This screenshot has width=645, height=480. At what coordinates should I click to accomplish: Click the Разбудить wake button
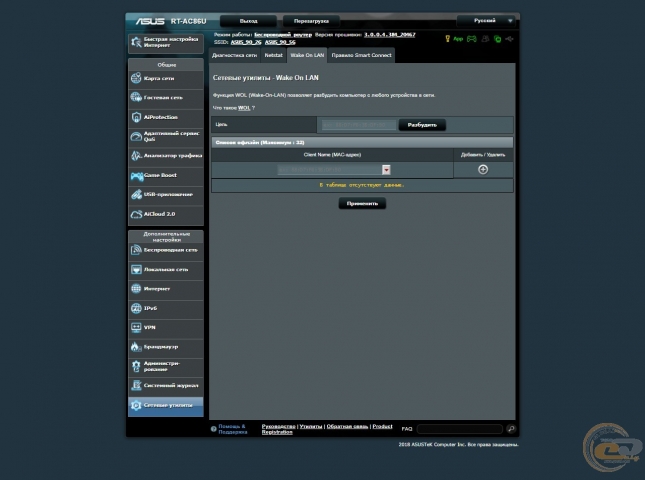tap(422, 125)
